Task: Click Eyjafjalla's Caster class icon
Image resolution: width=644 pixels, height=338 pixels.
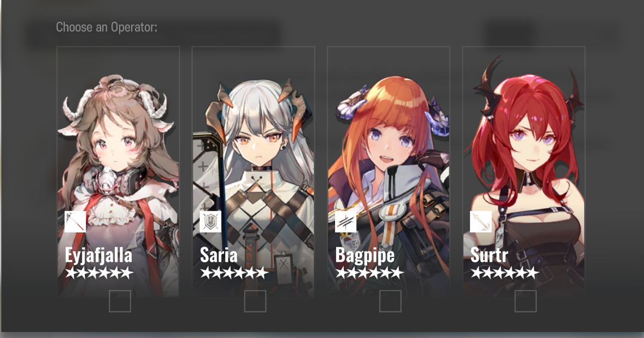Action: pyautogui.click(x=75, y=222)
